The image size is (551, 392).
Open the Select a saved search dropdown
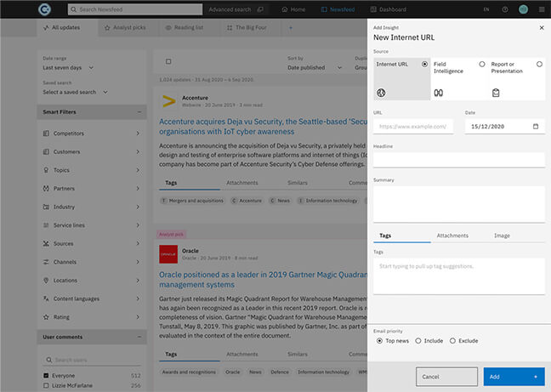click(75, 92)
